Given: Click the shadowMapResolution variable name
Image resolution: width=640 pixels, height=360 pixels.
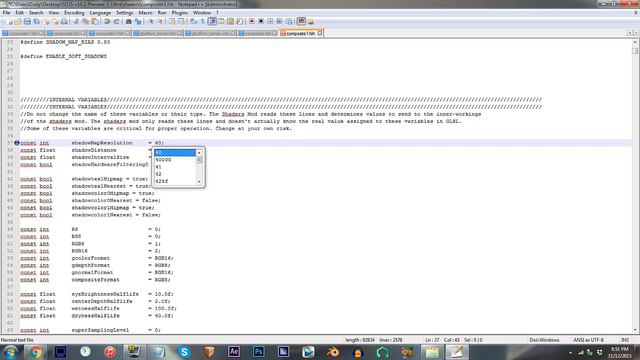Looking at the screenshot, I should coord(102,143).
